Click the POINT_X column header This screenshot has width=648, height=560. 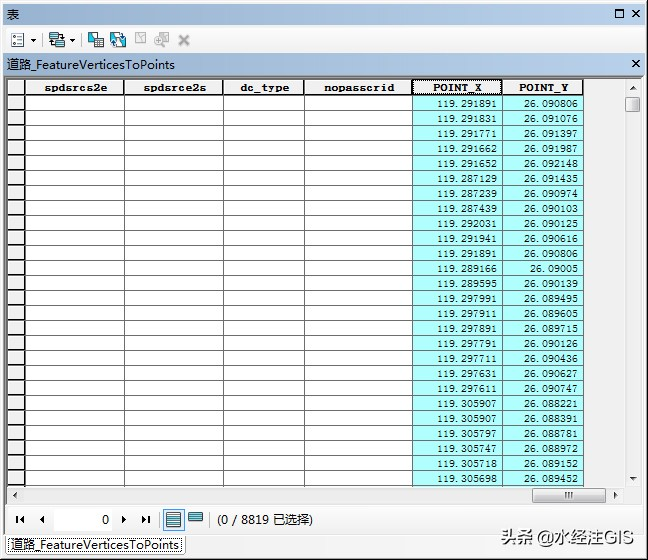[457, 87]
